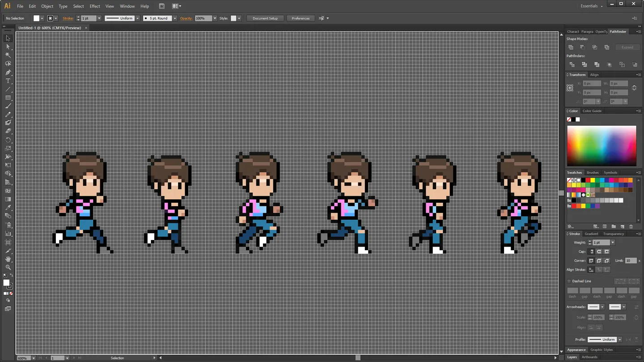Open the Effect menu

[95, 6]
